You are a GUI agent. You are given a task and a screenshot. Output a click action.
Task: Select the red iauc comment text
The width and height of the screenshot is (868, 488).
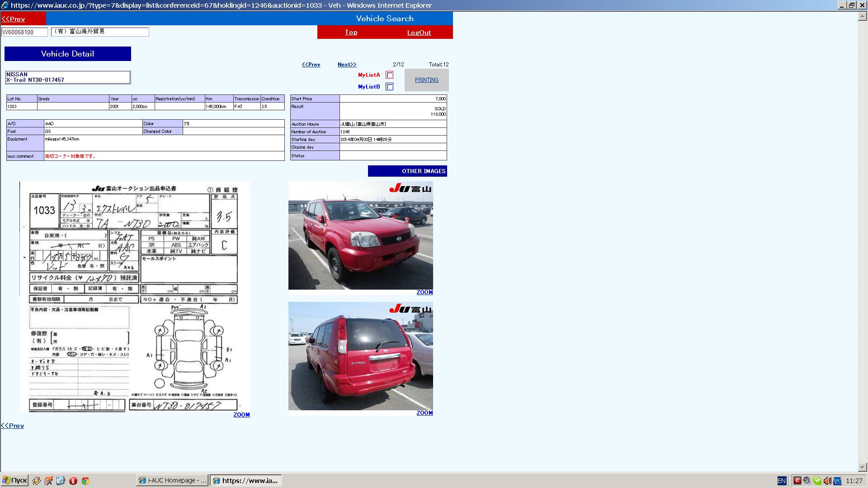tap(70, 156)
